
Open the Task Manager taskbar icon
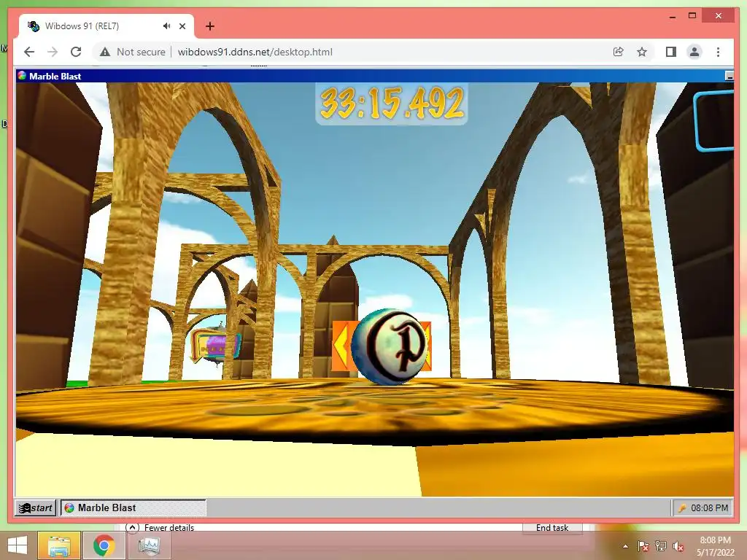click(149, 545)
